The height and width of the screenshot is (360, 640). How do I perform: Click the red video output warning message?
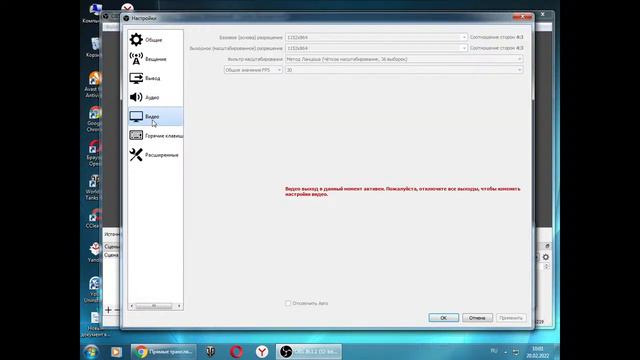pos(402,191)
